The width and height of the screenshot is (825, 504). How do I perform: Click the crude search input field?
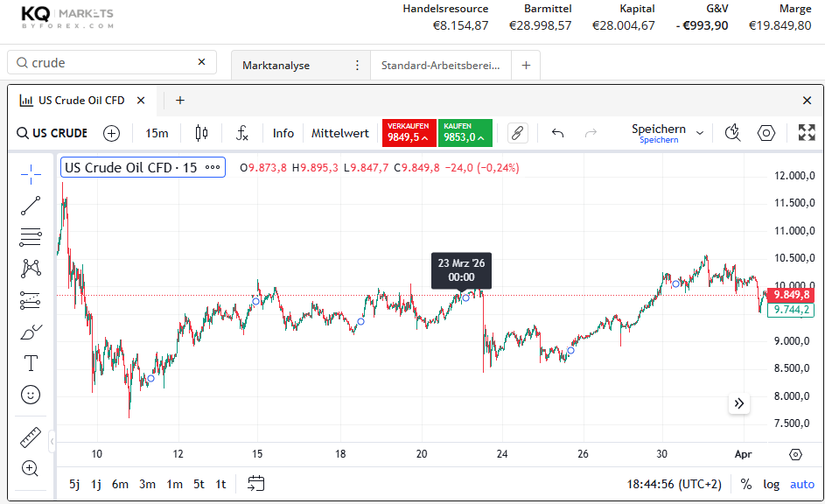tap(109, 62)
